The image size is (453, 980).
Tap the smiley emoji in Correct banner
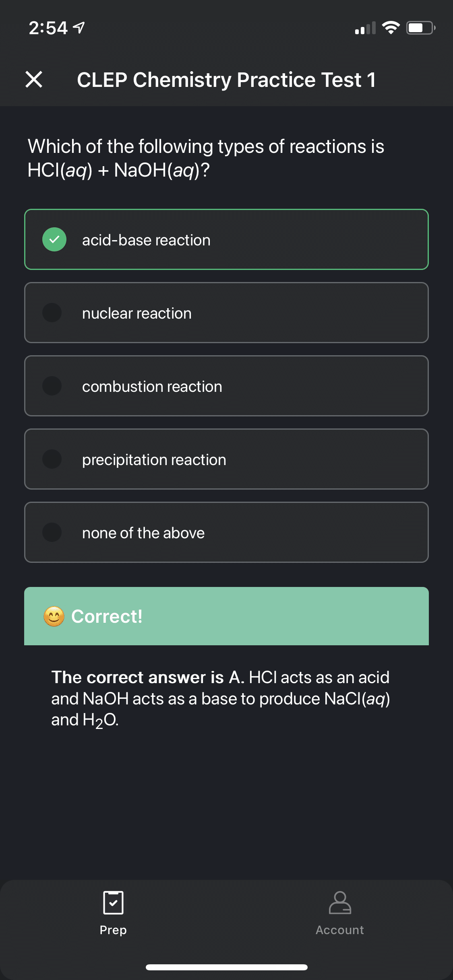tap(54, 616)
